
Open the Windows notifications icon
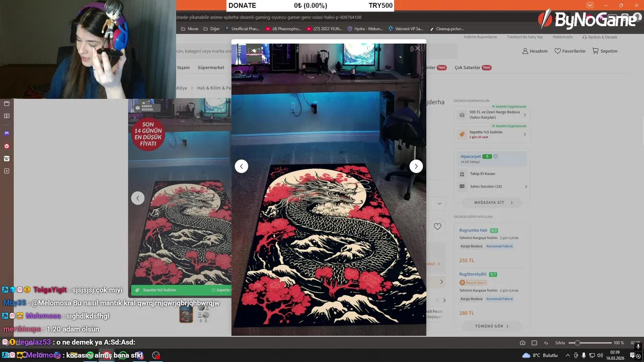tap(632, 355)
